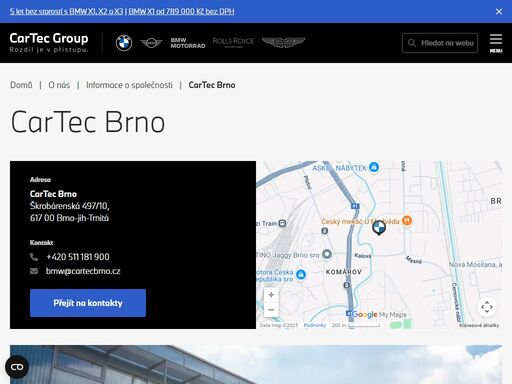Click the Český medvěd restaurant marker
The image size is (512, 384).
click(x=407, y=220)
